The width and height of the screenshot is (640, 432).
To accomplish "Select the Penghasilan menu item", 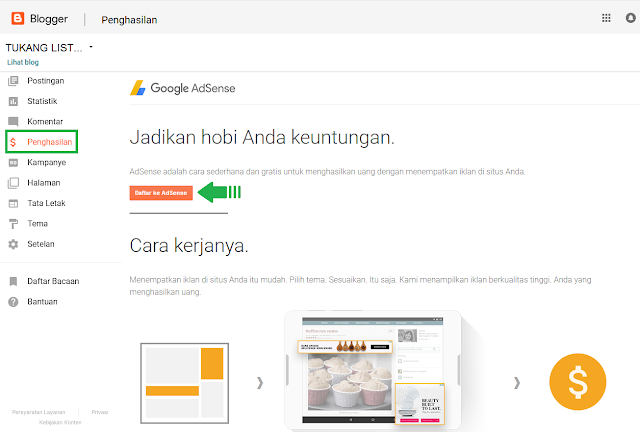I will (x=50, y=142).
